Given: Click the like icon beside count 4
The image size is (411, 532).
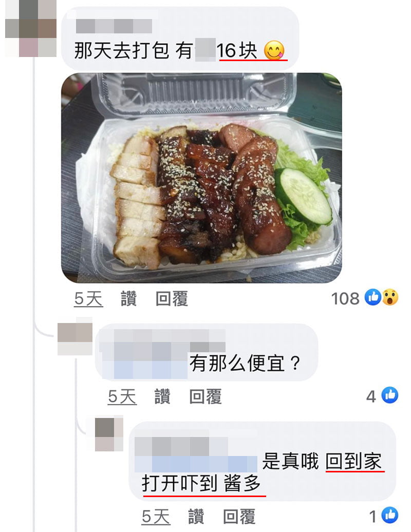Looking at the screenshot, I should point(389,395).
